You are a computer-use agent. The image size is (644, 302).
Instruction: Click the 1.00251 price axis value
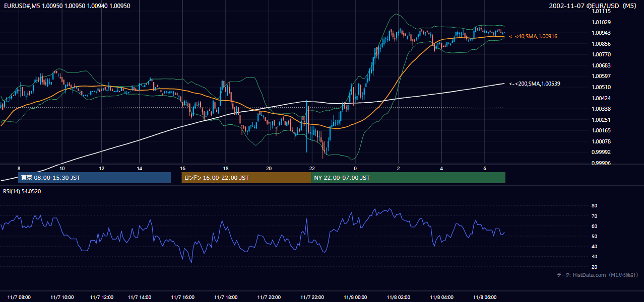601,120
